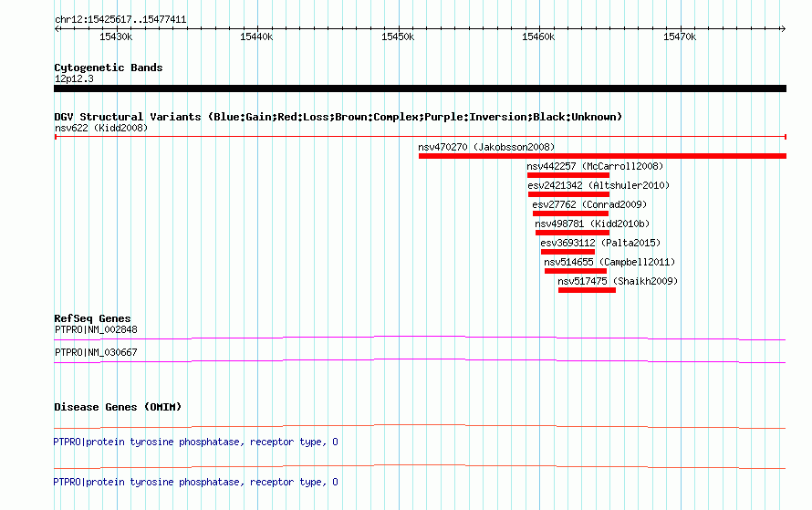This screenshot has width=812, height=510.
Task: Click the Disease Genes (OMIM) track title
Action: coord(118,407)
